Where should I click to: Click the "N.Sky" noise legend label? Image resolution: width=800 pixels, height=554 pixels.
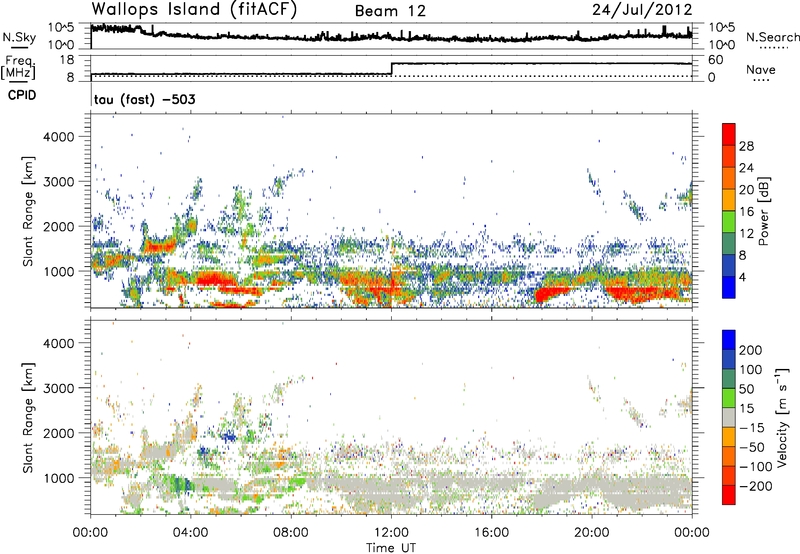19,37
